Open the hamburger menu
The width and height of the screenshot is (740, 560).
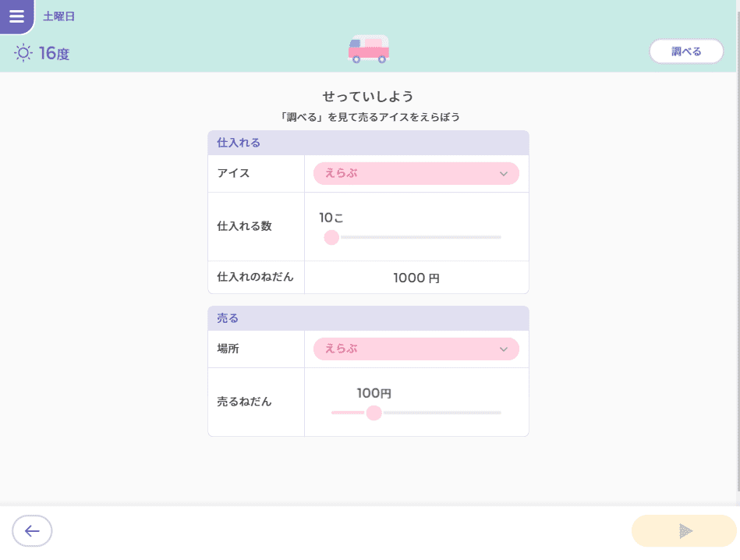[x=16, y=16]
